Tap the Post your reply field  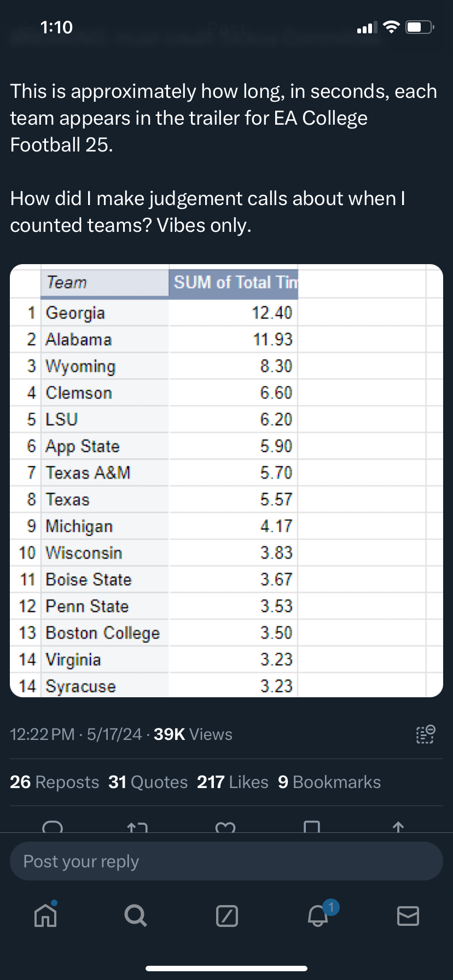pyautogui.click(x=226, y=861)
